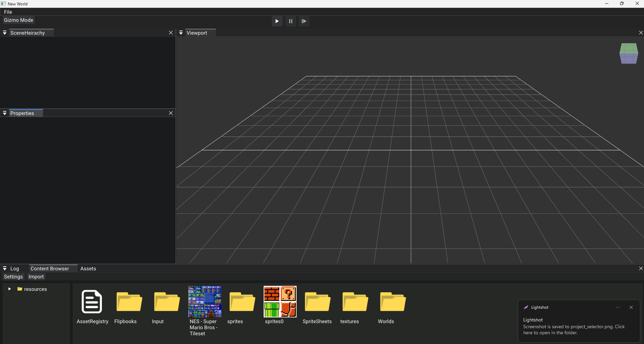Open saved screenshot from Lightshot message
The height and width of the screenshot is (344, 644).
click(574, 330)
